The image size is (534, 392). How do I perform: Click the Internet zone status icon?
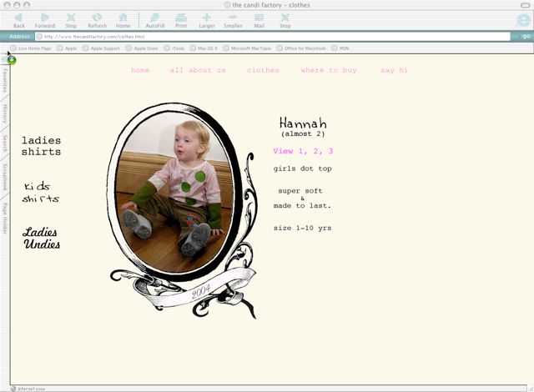(13, 389)
